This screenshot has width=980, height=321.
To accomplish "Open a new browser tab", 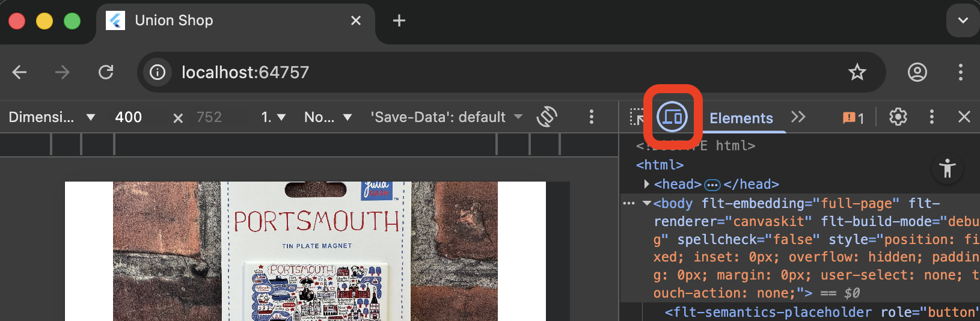I will (399, 21).
